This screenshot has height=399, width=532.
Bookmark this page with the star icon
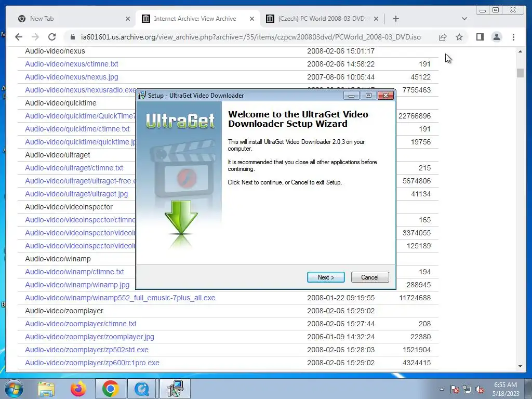pyautogui.click(x=459, y=37)
